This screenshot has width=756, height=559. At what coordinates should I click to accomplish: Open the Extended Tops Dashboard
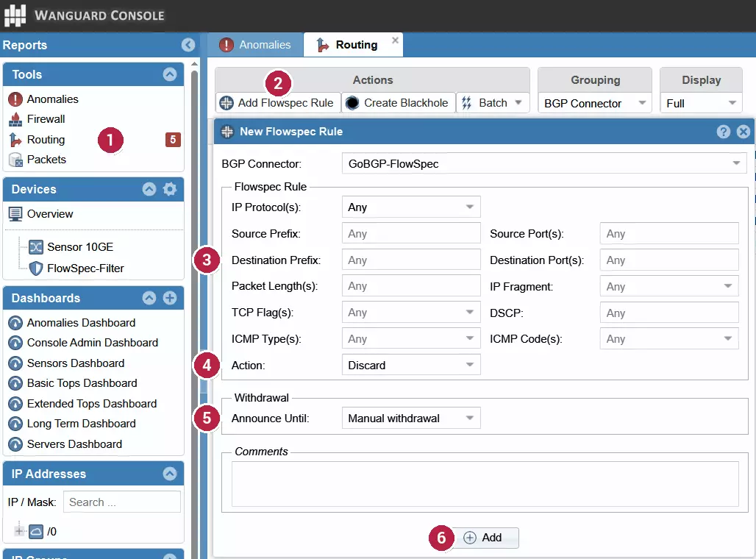coord(92,404)
